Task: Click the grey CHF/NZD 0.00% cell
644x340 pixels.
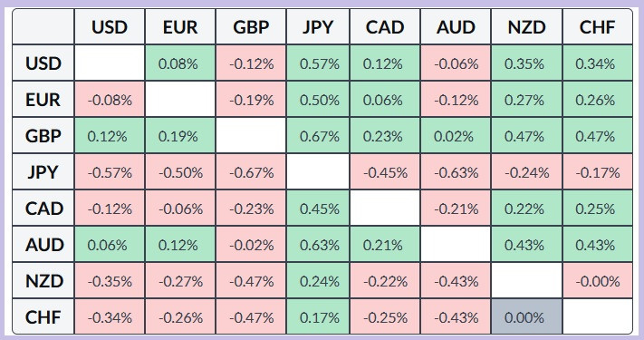Action: 526,317
